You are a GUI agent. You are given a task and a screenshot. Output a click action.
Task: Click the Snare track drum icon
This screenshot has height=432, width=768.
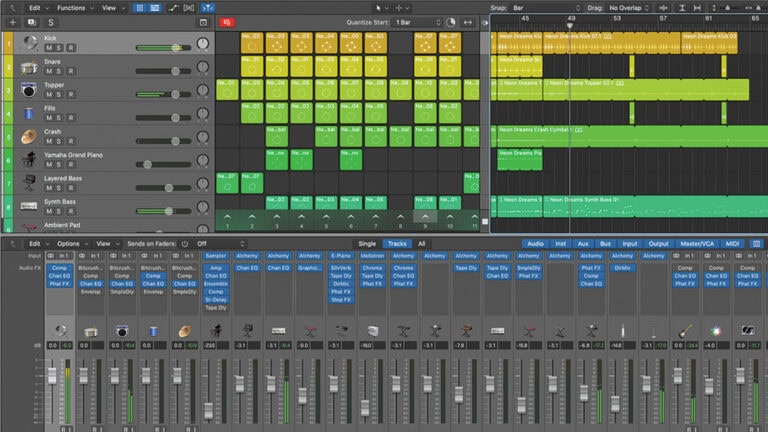(x=29, y=67)
